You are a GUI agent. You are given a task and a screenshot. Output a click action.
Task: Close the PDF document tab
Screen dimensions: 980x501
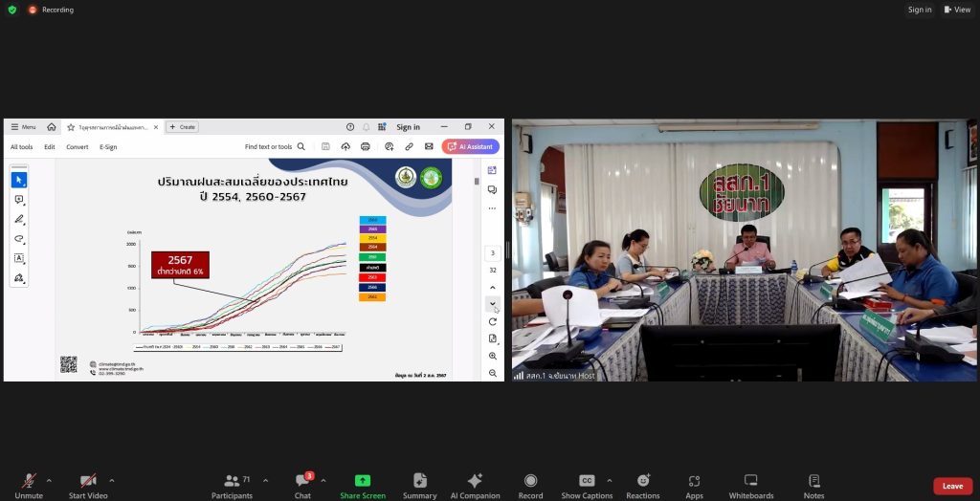coord(156,127)
